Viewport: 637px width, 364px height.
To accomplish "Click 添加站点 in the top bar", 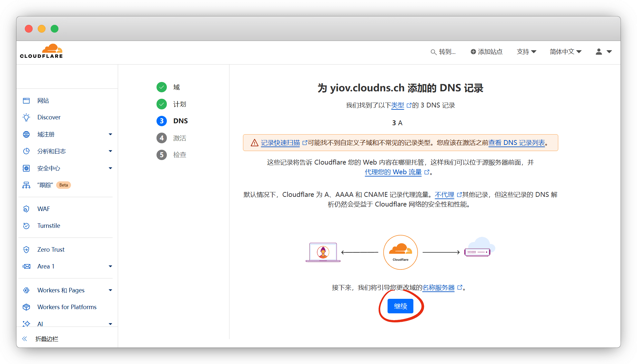I will 486,52.
